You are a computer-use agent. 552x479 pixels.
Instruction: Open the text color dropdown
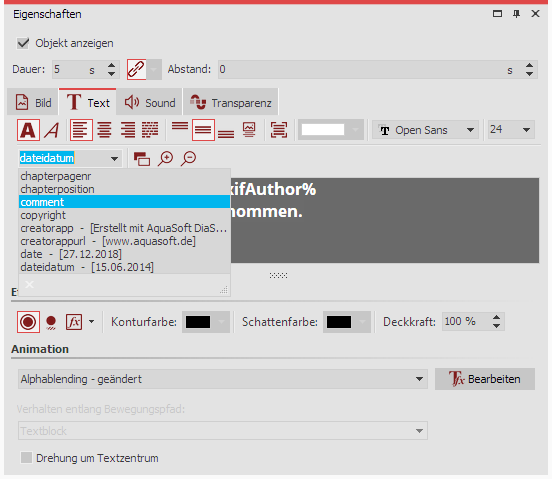[x=355, y=130]
